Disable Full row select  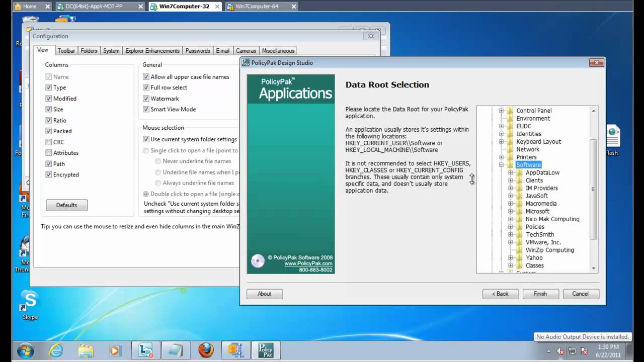click(146, 87)
